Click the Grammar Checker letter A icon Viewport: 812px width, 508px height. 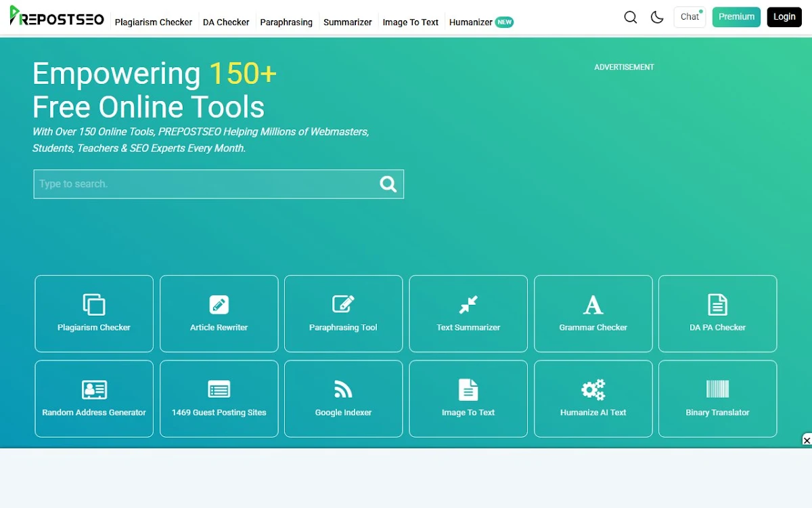coord(593,305)
